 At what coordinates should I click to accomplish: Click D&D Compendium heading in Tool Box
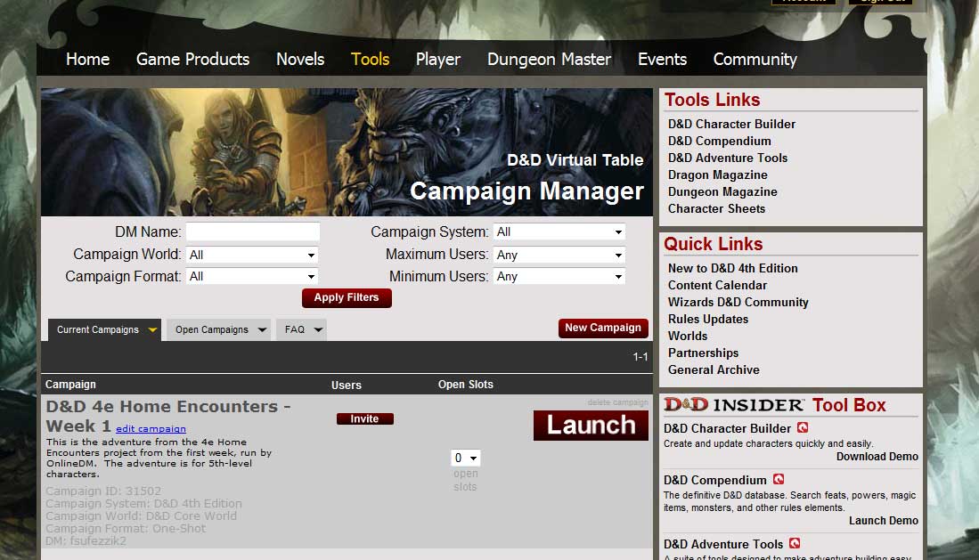(715, 480)
